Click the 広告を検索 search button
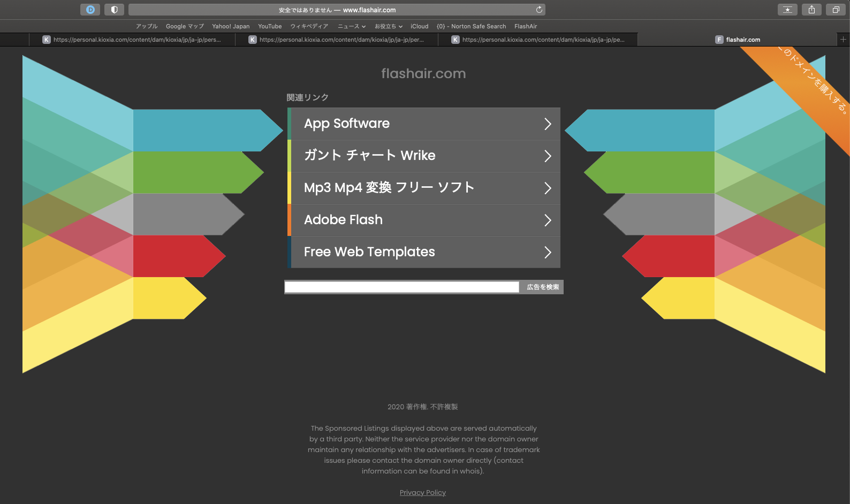Viewport: 850px width, 504px height. [x=543, y=287]
